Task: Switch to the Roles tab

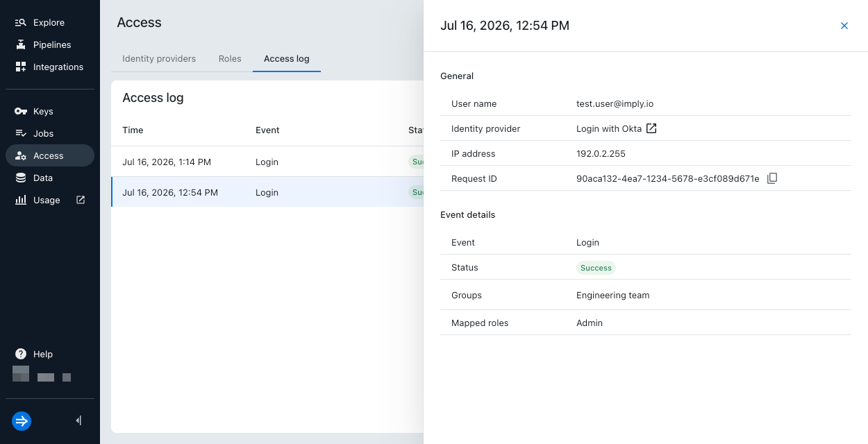Action: tap(230, 59)
